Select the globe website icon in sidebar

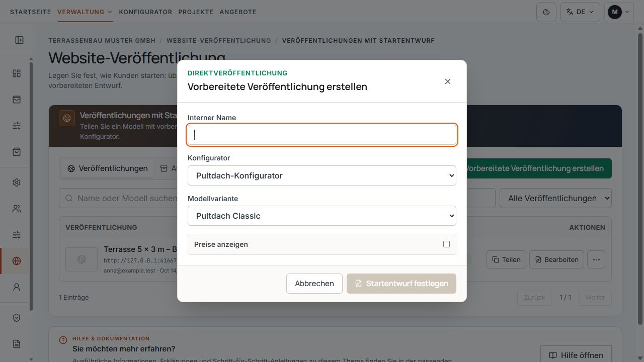(17, 261)
